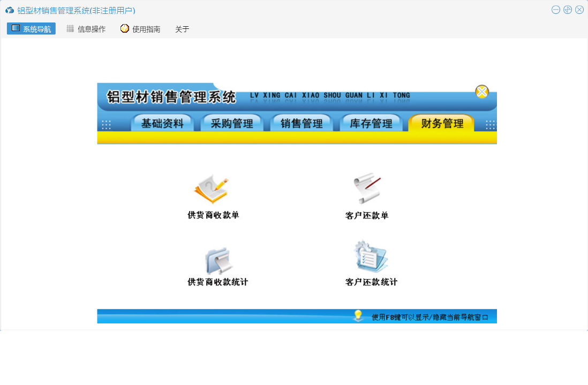Close the application window
The height and width of the screenshot is (385, 588).
coord(579,10)
